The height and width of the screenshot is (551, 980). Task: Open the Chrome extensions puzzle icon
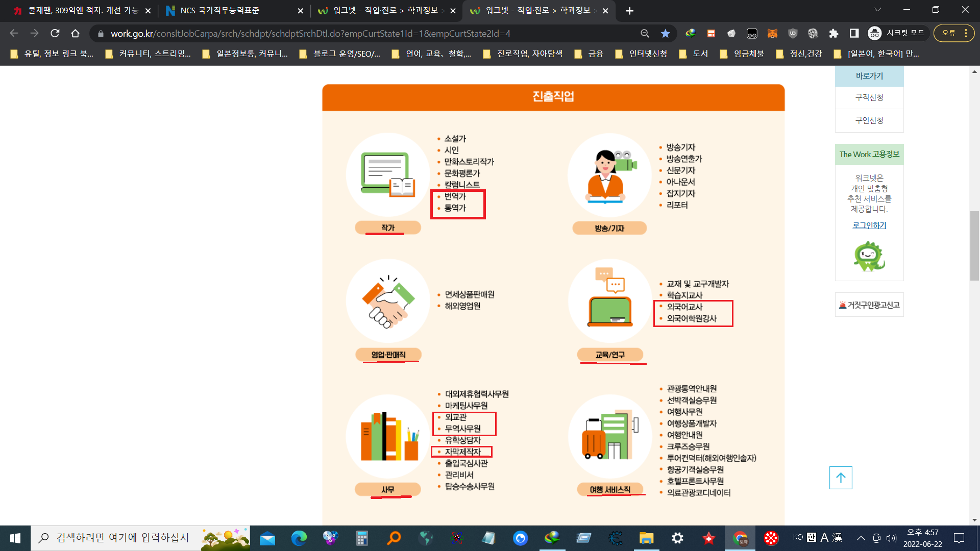(834, 34)
